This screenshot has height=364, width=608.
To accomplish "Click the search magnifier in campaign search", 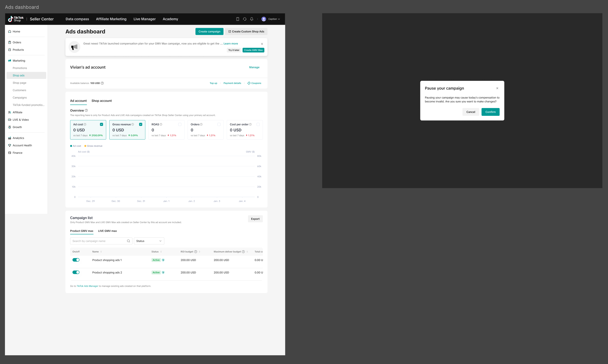I will (x=128, y=241).
